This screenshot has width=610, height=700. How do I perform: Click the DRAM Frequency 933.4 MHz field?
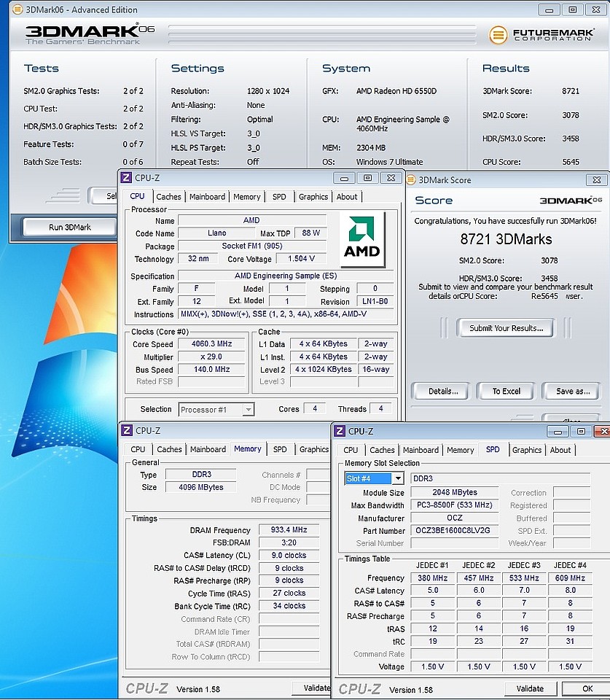tap(289, 530)
